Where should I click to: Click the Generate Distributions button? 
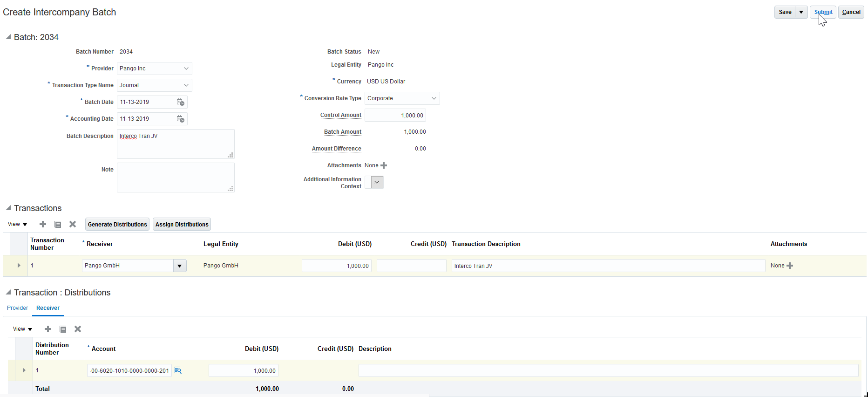(117, 224)
